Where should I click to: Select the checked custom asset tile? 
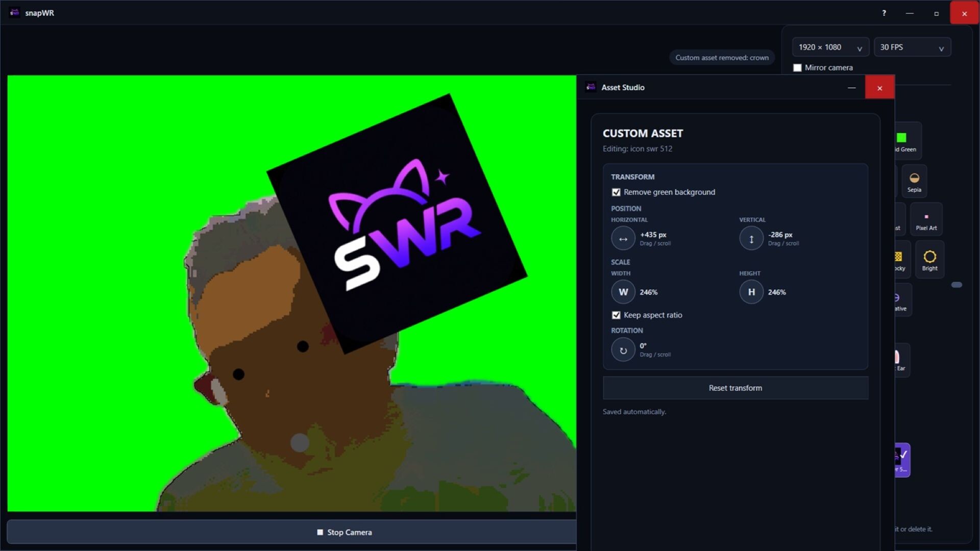pyautogui.click(x=902, y=460)
